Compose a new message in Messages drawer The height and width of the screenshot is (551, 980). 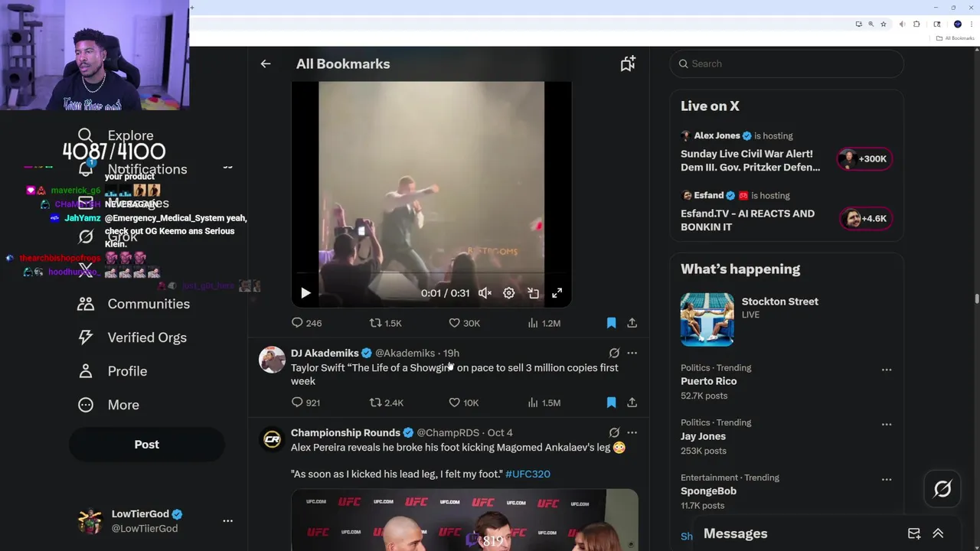point(914,533)
